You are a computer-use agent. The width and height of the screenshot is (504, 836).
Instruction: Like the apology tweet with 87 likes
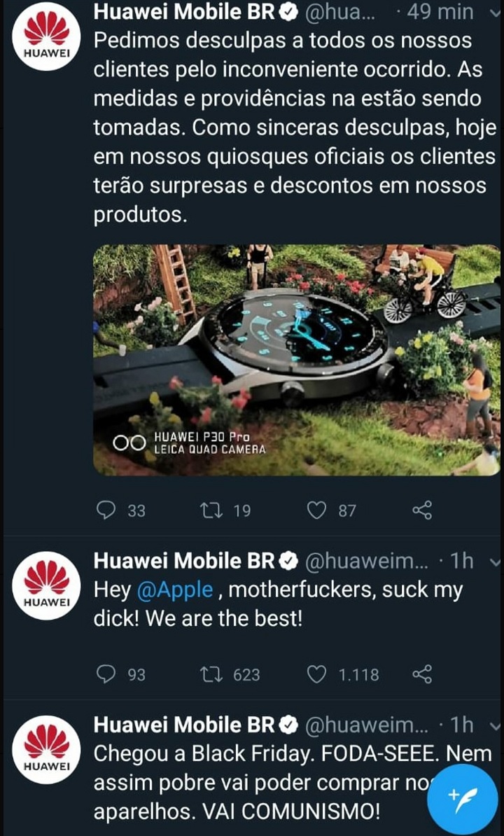317,510
